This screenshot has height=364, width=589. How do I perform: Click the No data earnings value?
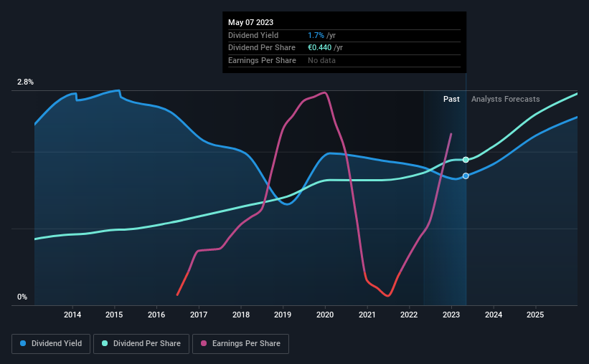click(321, 60)
